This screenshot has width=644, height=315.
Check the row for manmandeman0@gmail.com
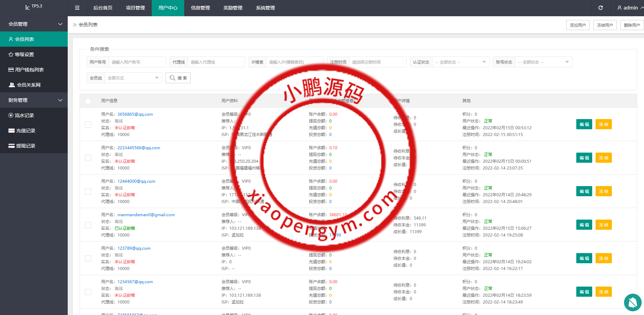click(x=88, y=225)
